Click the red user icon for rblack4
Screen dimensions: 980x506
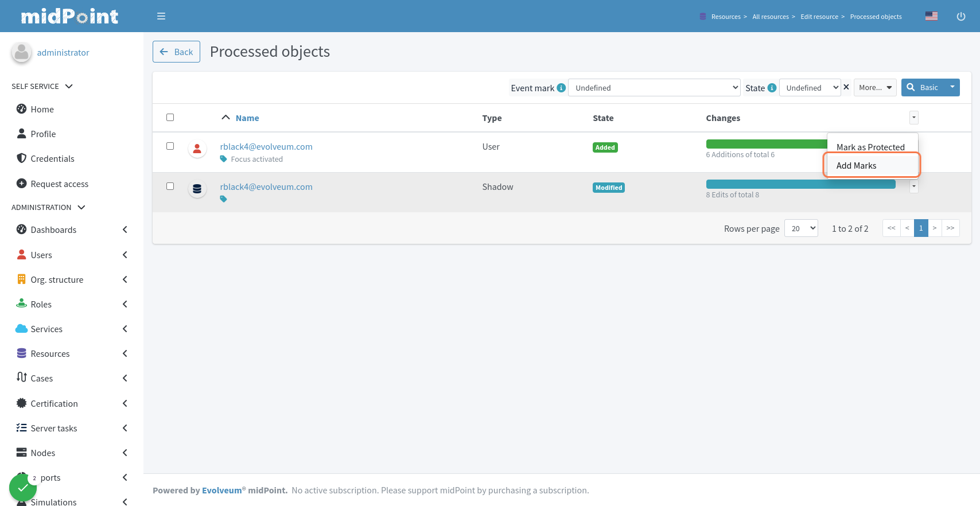[197, 149]
